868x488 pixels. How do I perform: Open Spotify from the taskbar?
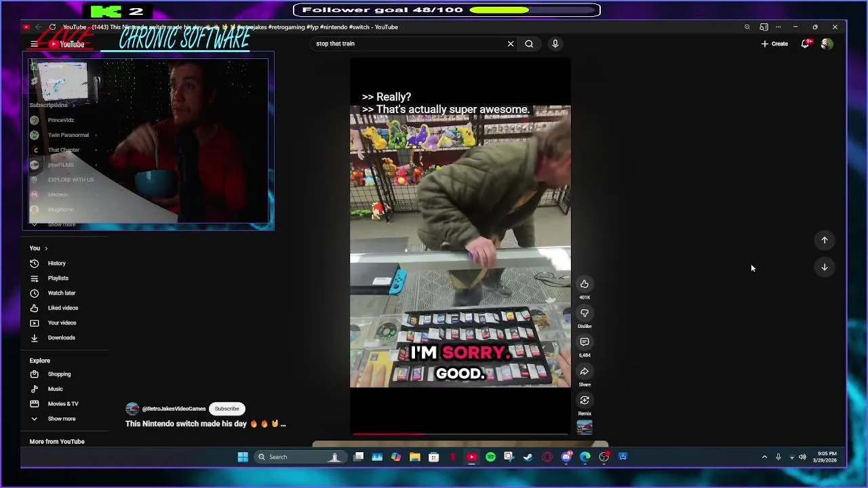point(490,457)
